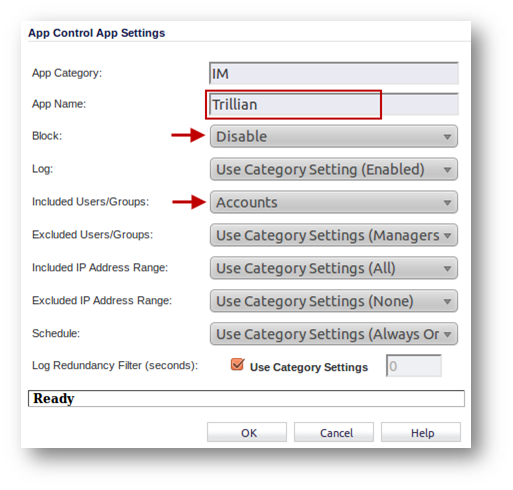The height and width of the screenshot is (490, 513).
Task: Open Included Users/Groups dropdown showing Accounts
Action: 334,202
